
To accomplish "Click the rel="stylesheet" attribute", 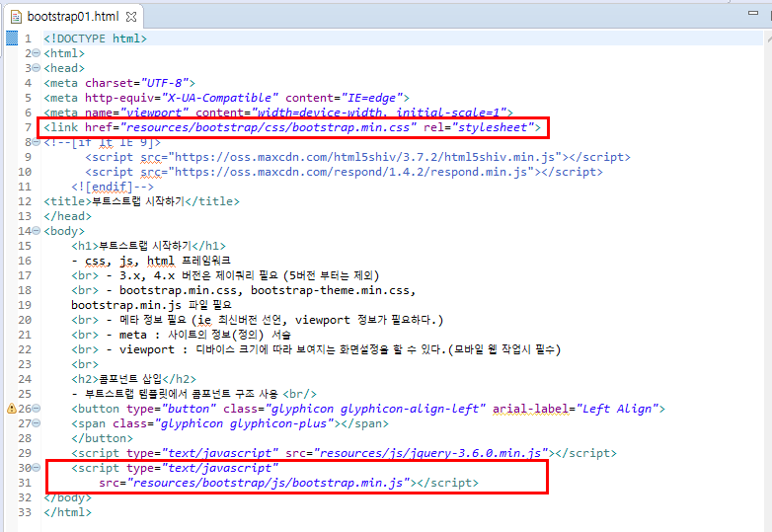I will tap(479, 128).
